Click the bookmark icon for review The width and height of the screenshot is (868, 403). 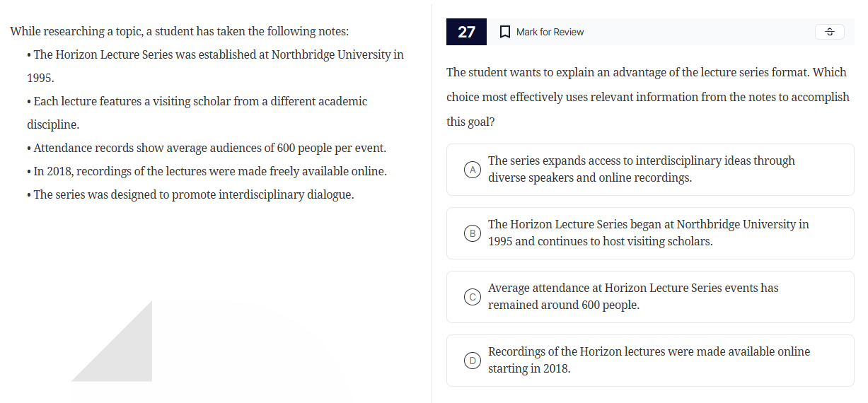pyautogui.click(x=505, y=32)
